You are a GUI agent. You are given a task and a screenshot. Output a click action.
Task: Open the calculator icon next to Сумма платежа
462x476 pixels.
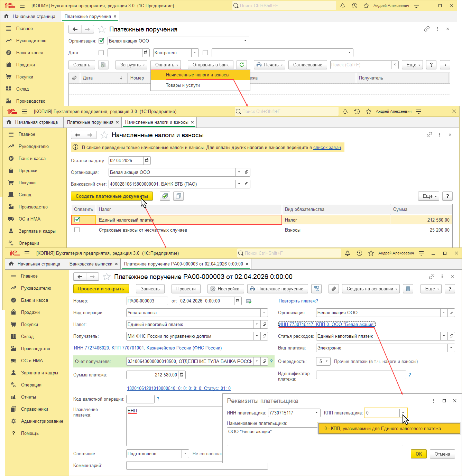(x=182, y=375)
